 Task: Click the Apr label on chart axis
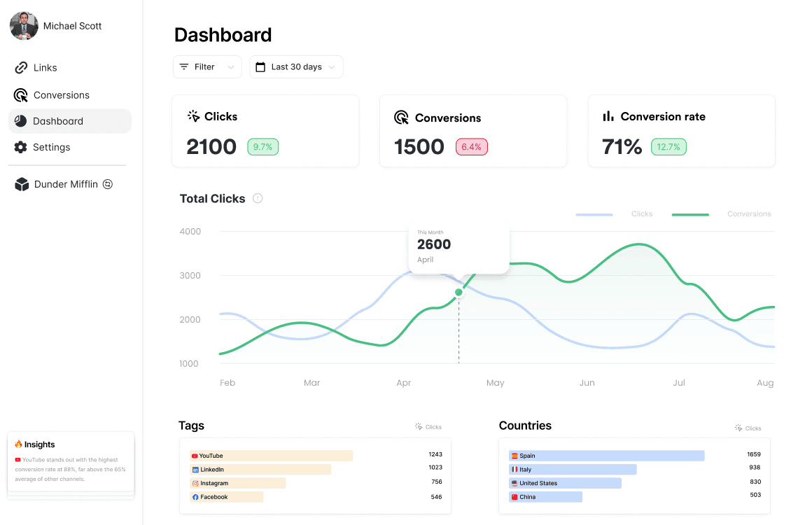403,383
